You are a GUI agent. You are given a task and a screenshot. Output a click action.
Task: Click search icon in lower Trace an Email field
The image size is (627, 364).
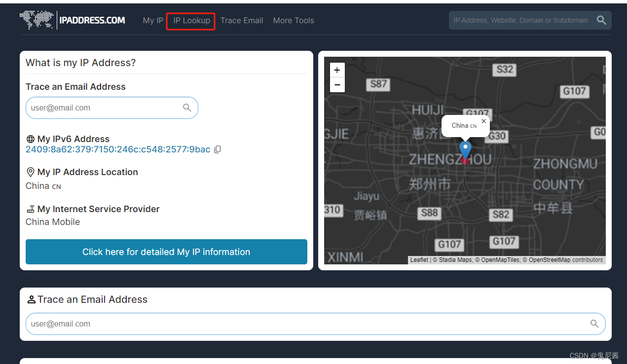pos(594,324)
